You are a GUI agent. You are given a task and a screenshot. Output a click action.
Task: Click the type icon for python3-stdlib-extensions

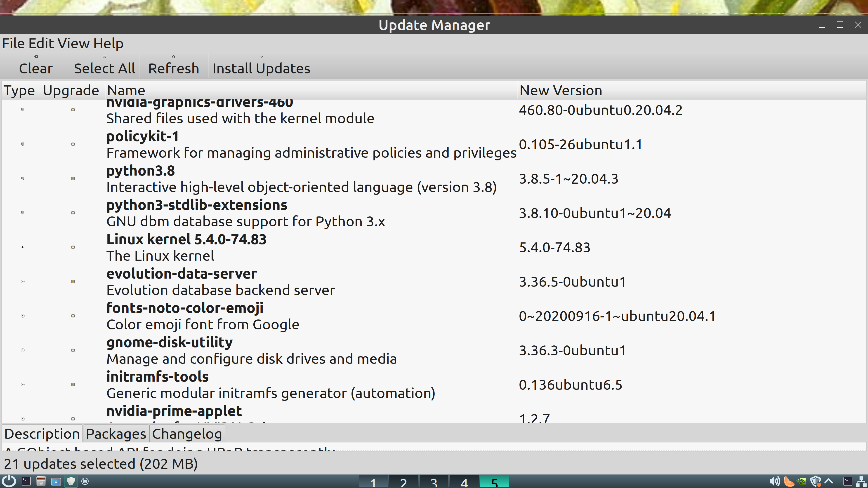(23, 213)
